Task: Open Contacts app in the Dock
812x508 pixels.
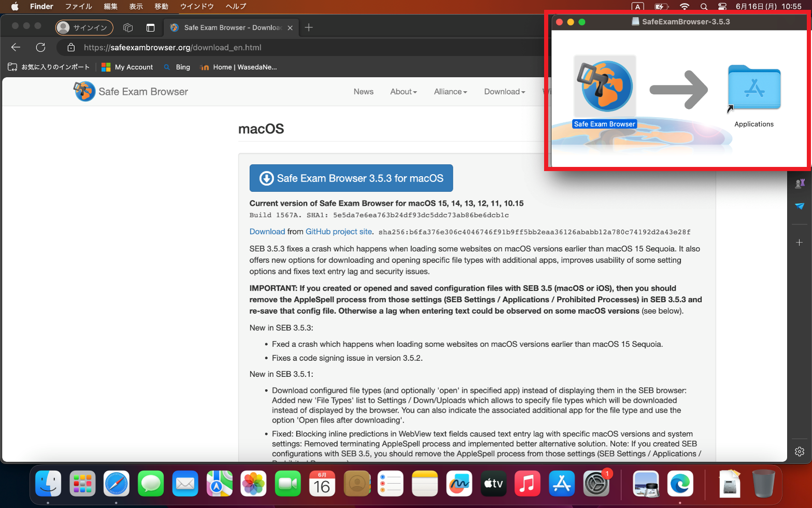Action: [357, 484]
